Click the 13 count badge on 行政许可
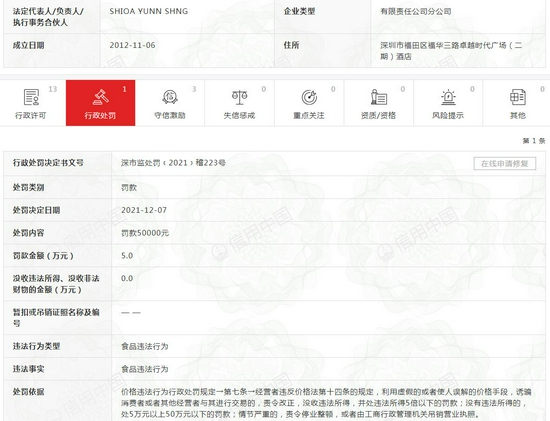Viewport: 550px width, 421px height. point(53,89)
